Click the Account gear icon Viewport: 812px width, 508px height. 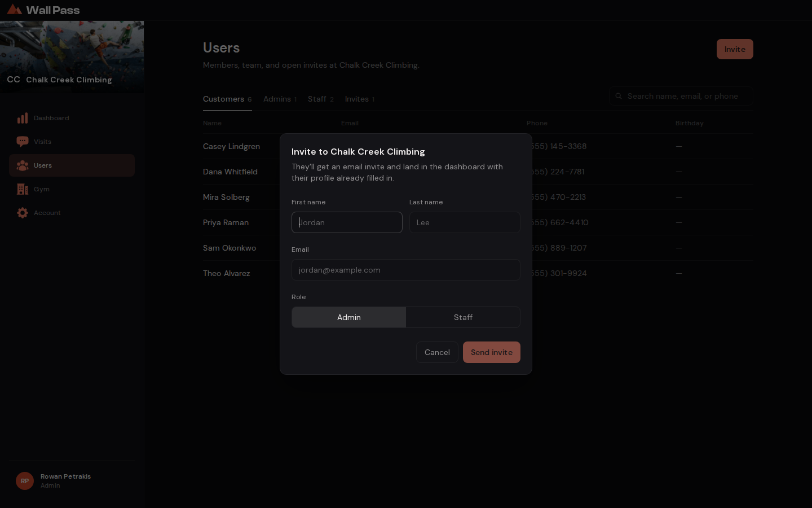(x=23, y=213)
